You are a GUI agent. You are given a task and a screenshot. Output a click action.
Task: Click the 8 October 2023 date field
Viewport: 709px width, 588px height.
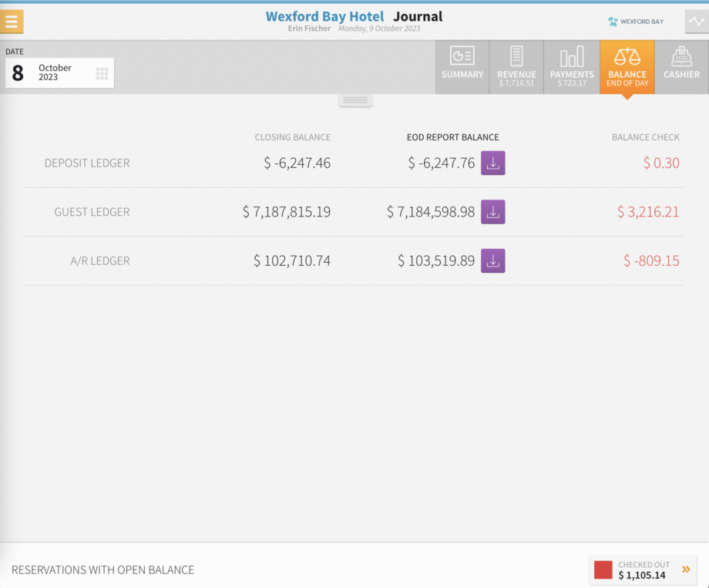tap(59, 72)
